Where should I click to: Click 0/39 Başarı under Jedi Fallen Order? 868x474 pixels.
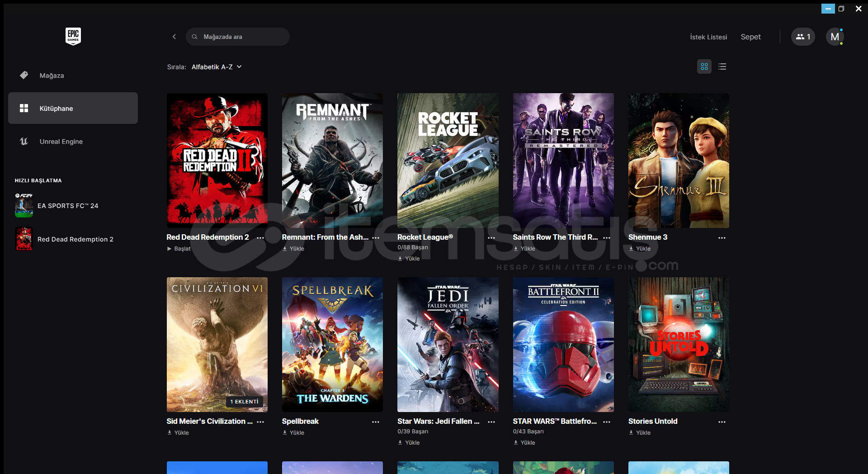[x=413, y=431]
